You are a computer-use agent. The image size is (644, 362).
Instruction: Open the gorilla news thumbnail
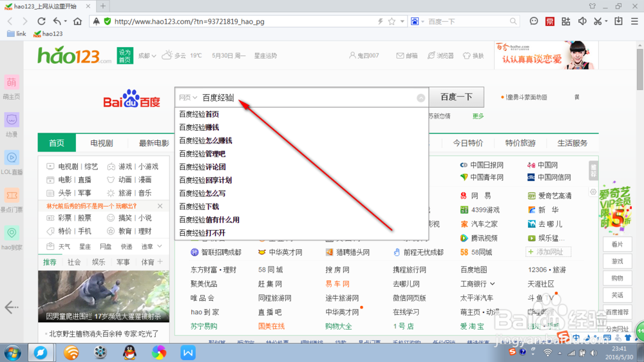pos(104,296)
